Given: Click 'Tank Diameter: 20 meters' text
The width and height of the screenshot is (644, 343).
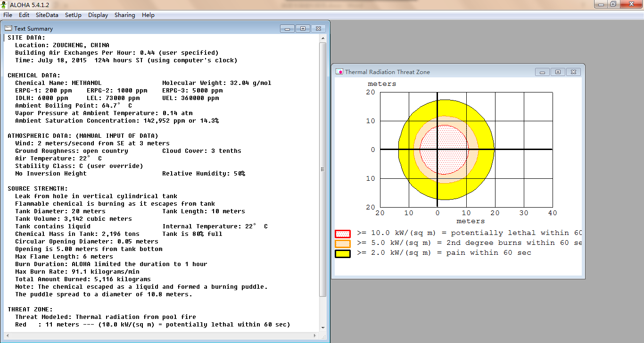Looking at the screenshot, I should click(60, 211).
